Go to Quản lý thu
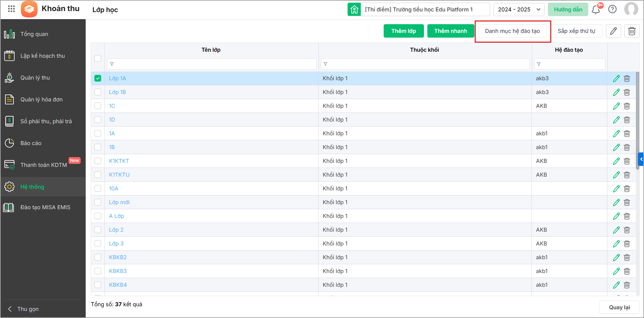 [x=43, y=78]
